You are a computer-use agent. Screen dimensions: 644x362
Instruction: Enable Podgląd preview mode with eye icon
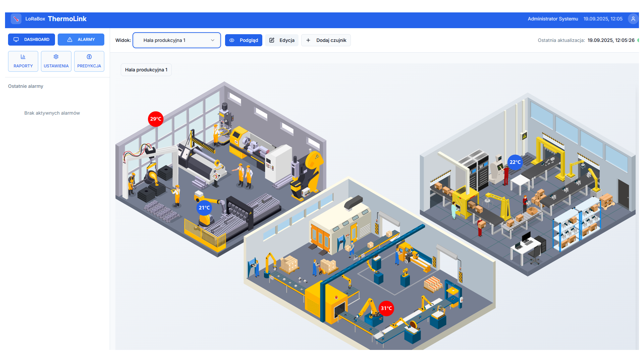[x=244, y=40]
